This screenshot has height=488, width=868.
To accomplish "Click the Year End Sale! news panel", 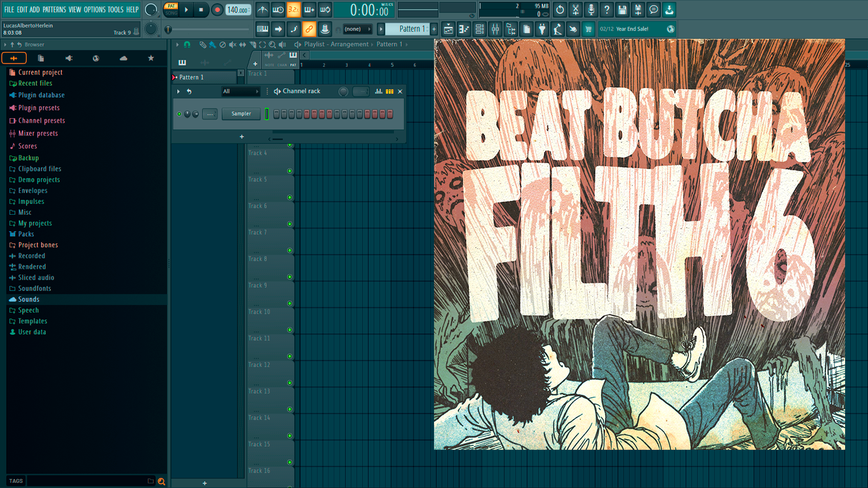I will pos(637,29).
